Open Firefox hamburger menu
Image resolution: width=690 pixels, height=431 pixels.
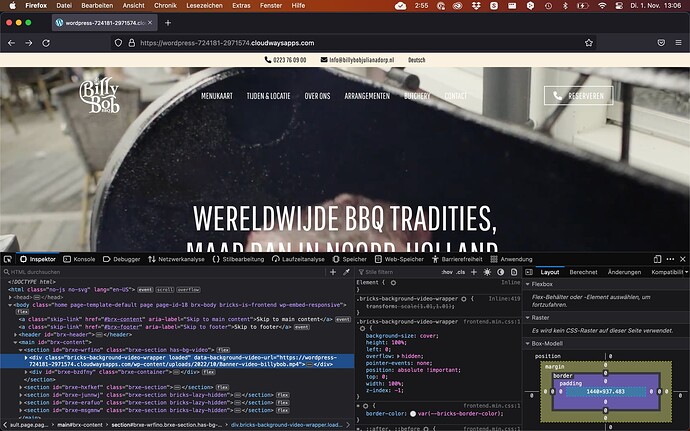[678, 43]
